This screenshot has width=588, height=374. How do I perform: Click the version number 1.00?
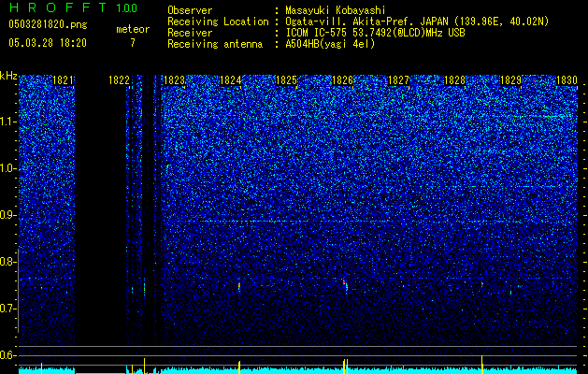pyautogui.click(x=127, y=8)
